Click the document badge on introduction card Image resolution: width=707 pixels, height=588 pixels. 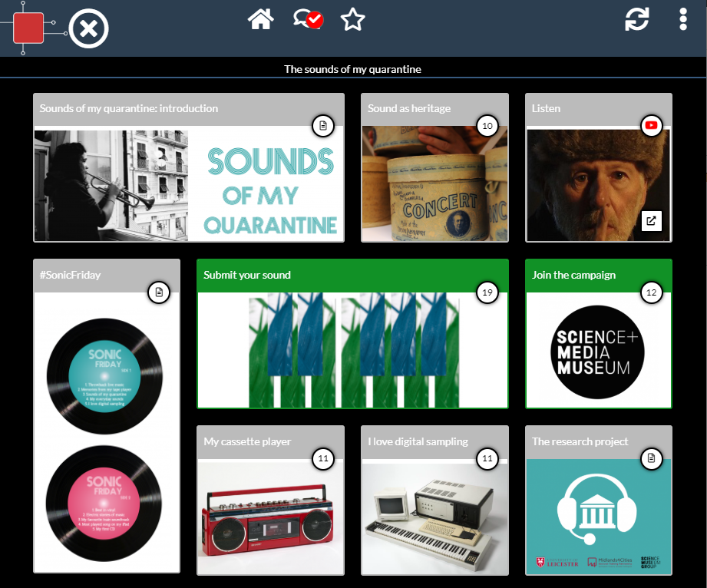click(323, 126)
